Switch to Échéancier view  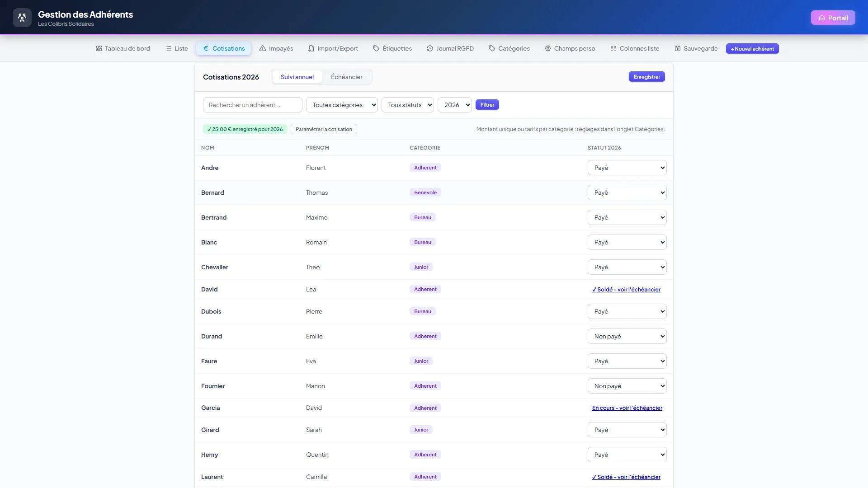coord(347,77)
